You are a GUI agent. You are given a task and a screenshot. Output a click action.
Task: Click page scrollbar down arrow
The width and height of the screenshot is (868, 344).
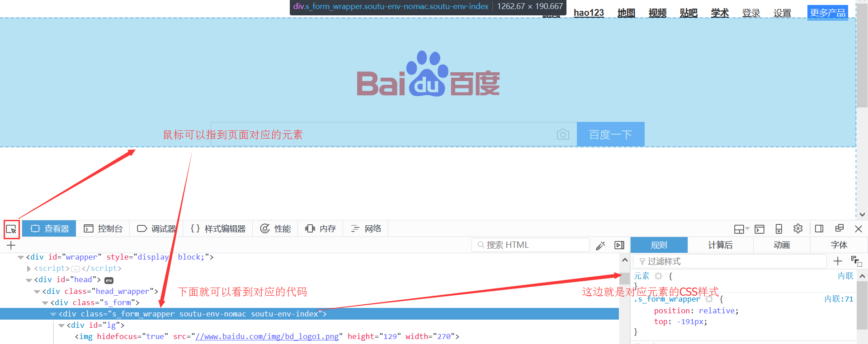(x=862, y=214)
